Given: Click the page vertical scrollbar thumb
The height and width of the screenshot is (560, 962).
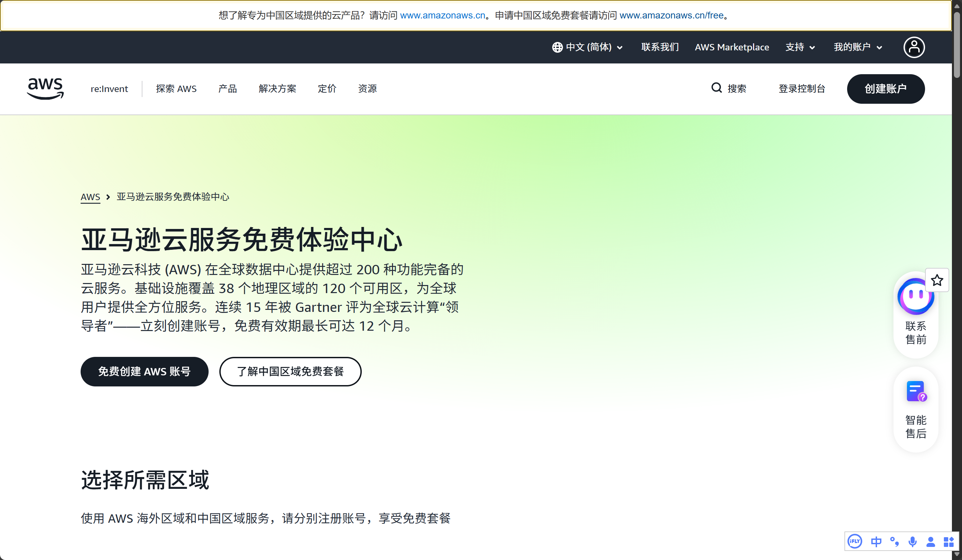Looking at the screenshot, I should point(957,45).
